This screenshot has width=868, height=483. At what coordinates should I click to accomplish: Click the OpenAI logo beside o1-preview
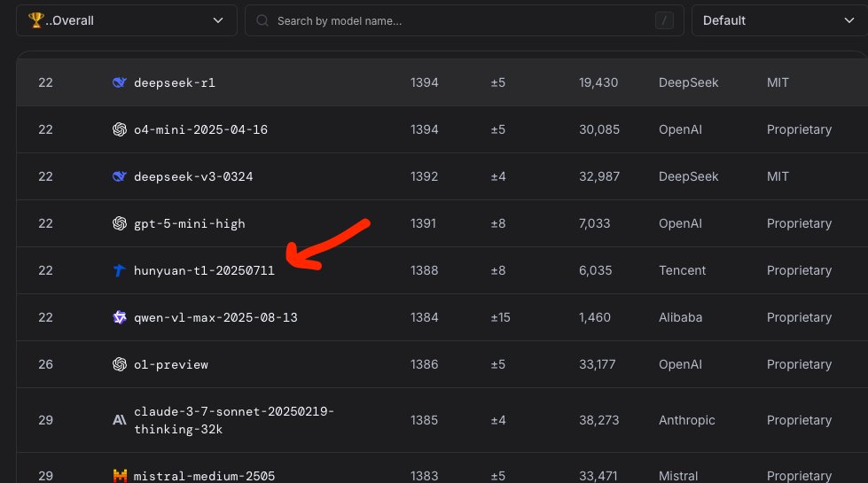[120, 364]
